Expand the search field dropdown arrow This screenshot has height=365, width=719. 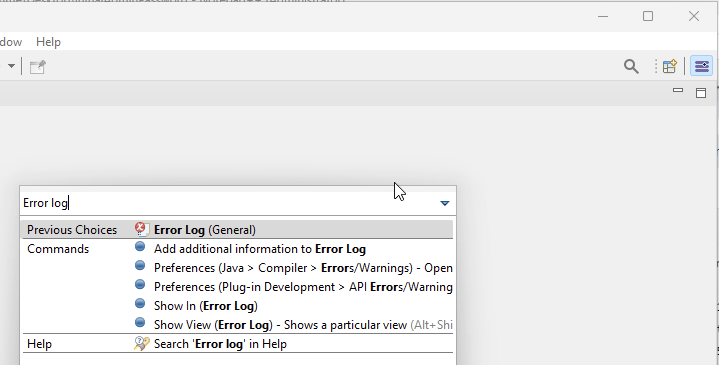pyautogui.click(x=444, y=203)
